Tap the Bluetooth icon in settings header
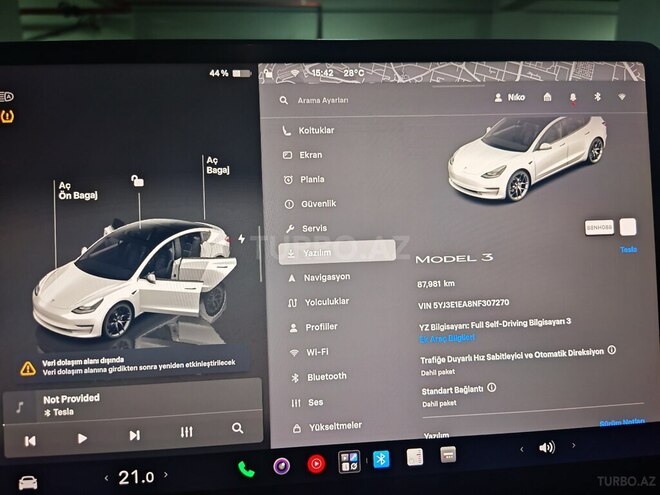 click(x=597, y=97)
